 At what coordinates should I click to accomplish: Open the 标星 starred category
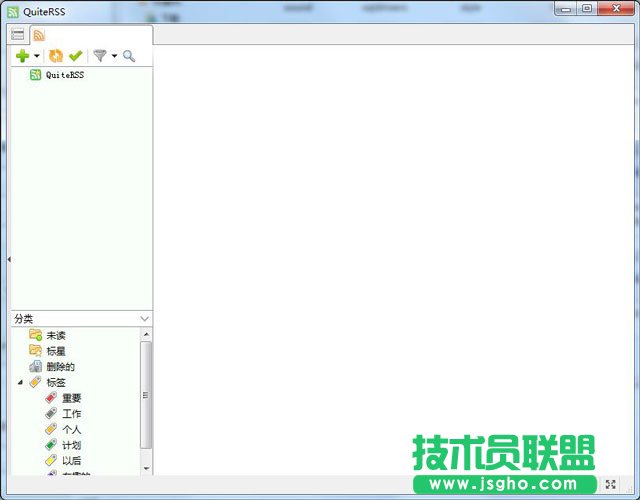pyautogui.click(x=55, y=351)
